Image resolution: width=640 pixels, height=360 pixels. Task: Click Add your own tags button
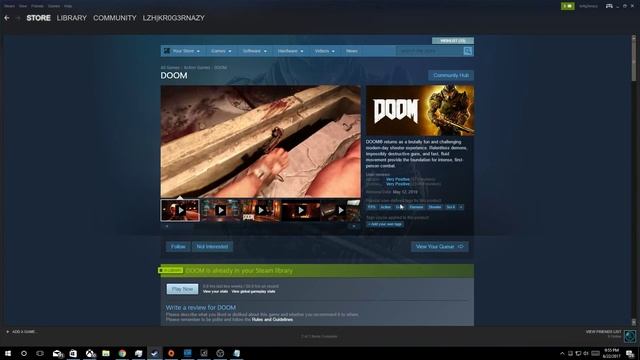[x=385, y=224]
